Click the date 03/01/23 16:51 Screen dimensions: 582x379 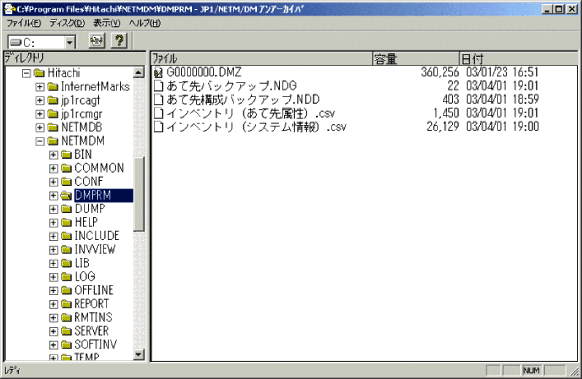click(502, 72)
